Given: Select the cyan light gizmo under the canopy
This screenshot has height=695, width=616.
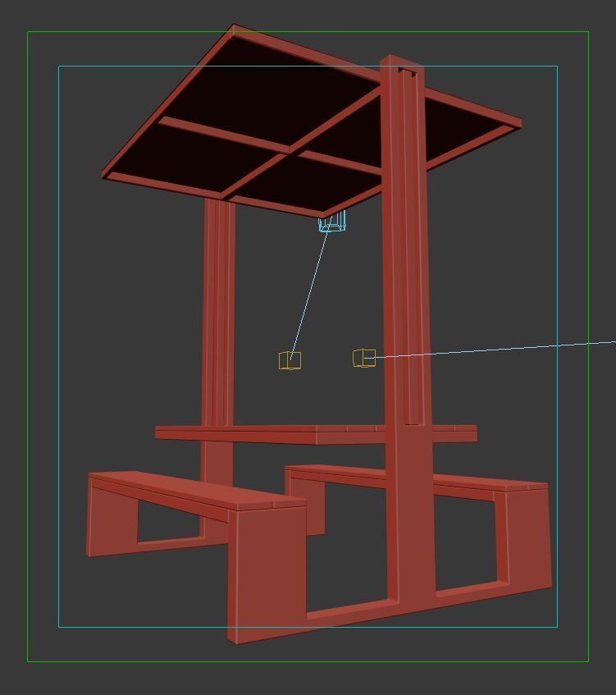Looking at the screenshot, I should pyautogui.click(x=332, y=222).
